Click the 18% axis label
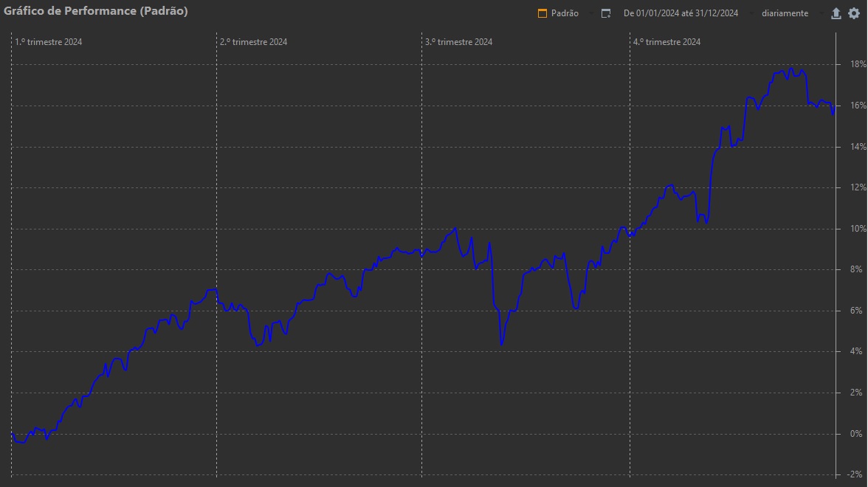Image resolution: width=868 pixels, height=487 pixels. coord(858,64)
